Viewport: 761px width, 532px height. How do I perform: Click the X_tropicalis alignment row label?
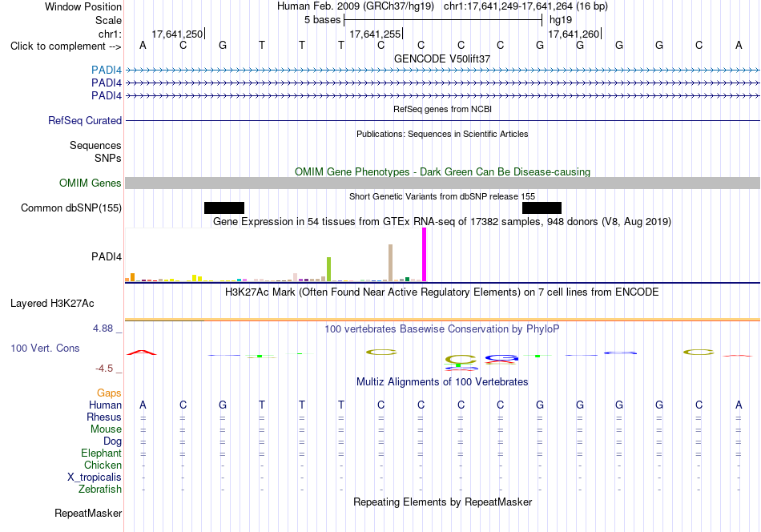point(95,478)
